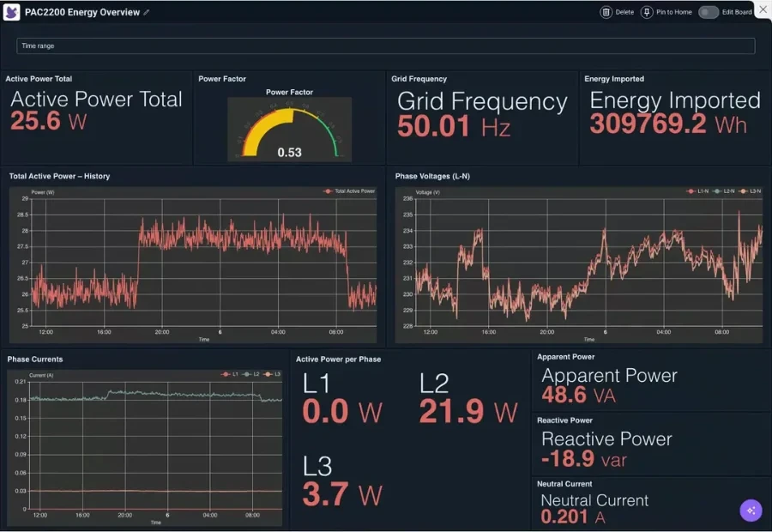The width and height of the screenshot is (772, 532).
Task: Click the Delete label text
Action: point(624,12)
